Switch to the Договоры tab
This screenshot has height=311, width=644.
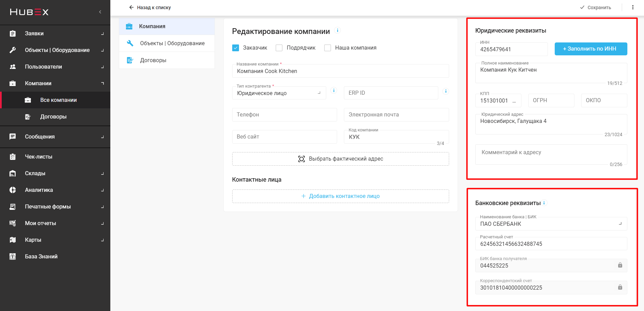153,60
